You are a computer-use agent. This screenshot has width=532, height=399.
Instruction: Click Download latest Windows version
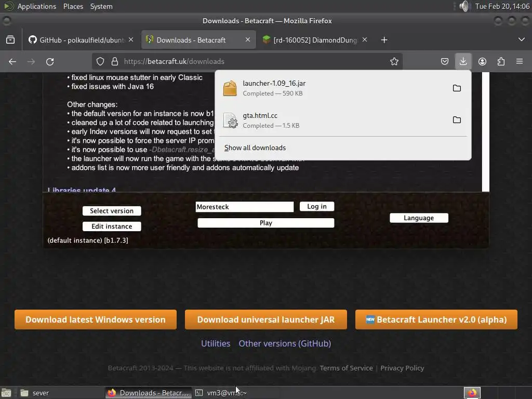coord(96,320)
